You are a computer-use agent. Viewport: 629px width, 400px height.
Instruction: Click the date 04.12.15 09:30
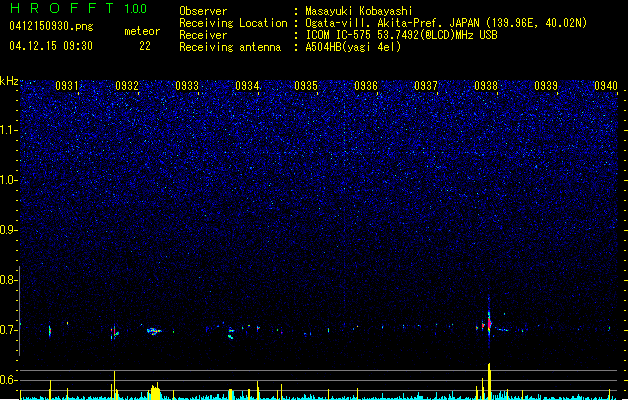tap(51, 46)
